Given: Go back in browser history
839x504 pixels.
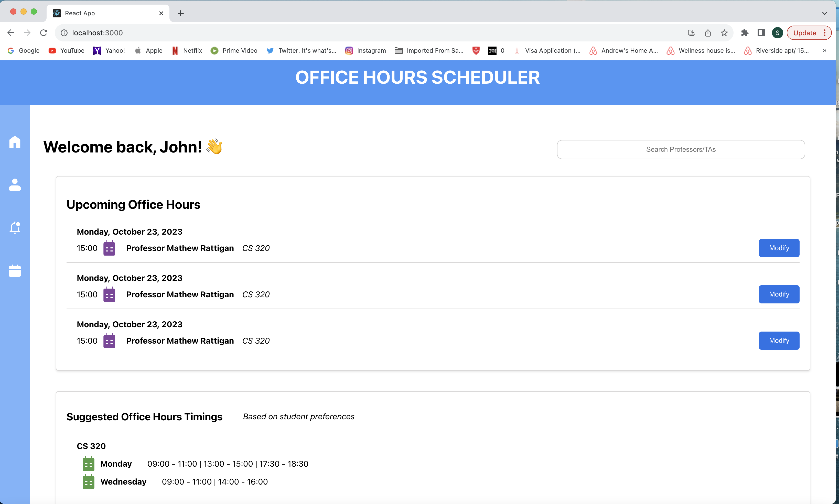Looking at the screenshot, I should 11,32.
